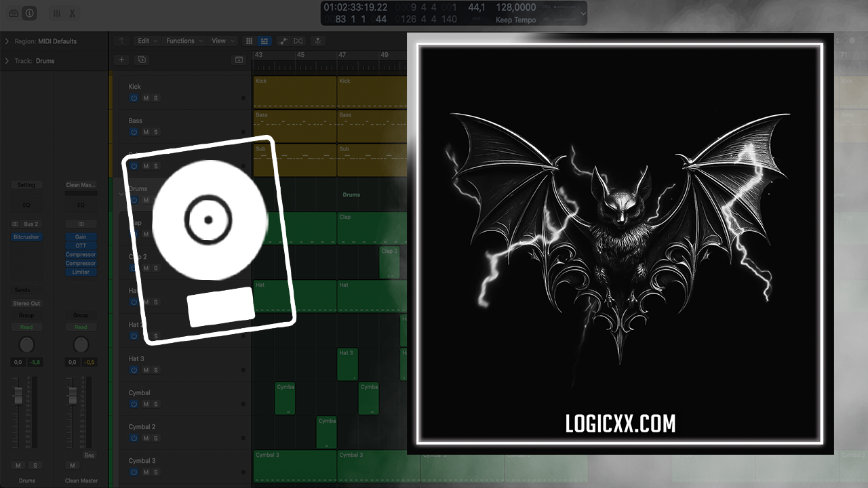Switch to the grid view icon
Screen dimensions: 868x488
pyautogui.click(x=249, y=41)
